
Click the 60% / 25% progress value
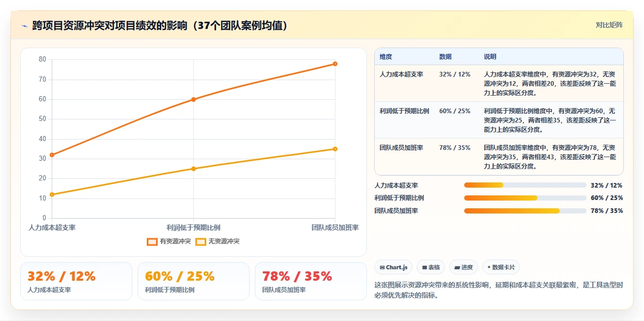[607, 198]
